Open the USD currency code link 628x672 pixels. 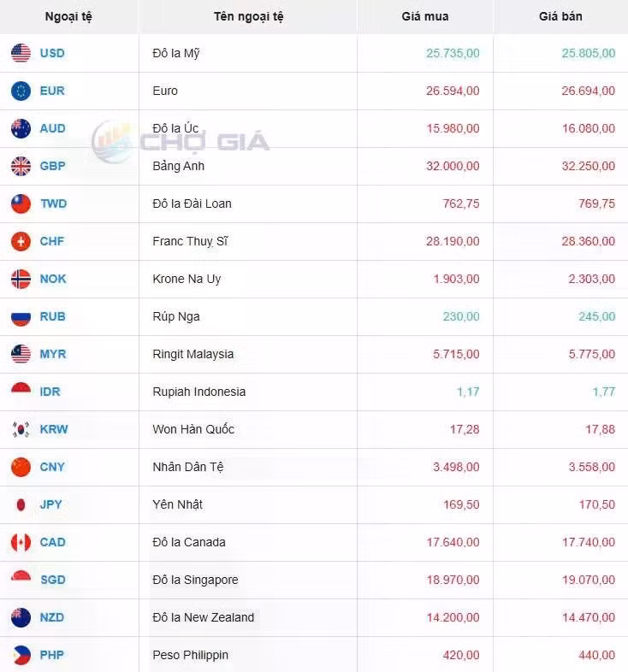[52, 53]
